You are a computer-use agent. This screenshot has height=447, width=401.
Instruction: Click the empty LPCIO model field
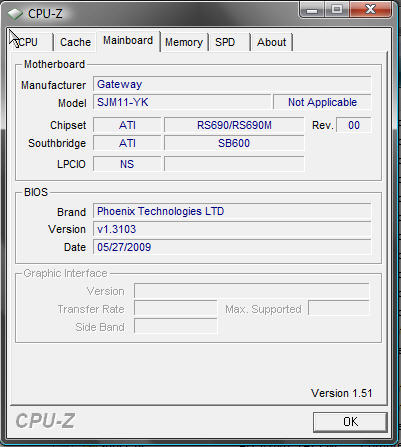234,164
